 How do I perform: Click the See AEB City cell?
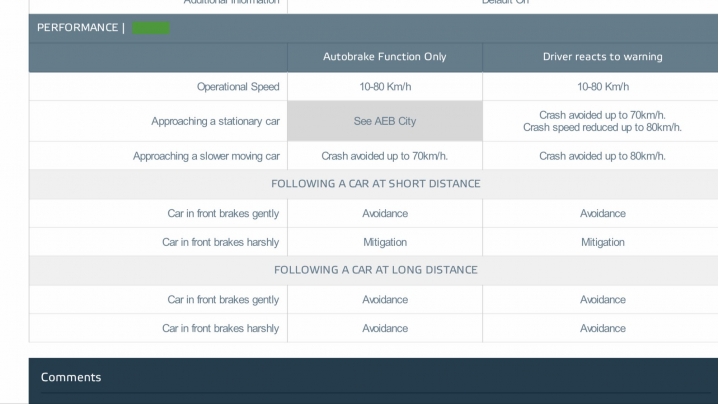pyautogui.click(x=385, y=121)
